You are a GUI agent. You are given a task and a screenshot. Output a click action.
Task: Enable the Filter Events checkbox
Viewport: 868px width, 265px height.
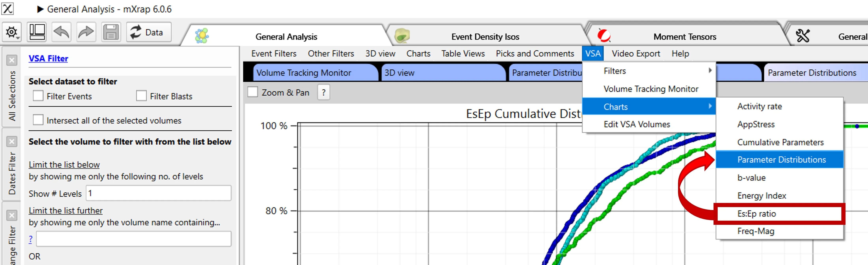[x=38, y=96]
